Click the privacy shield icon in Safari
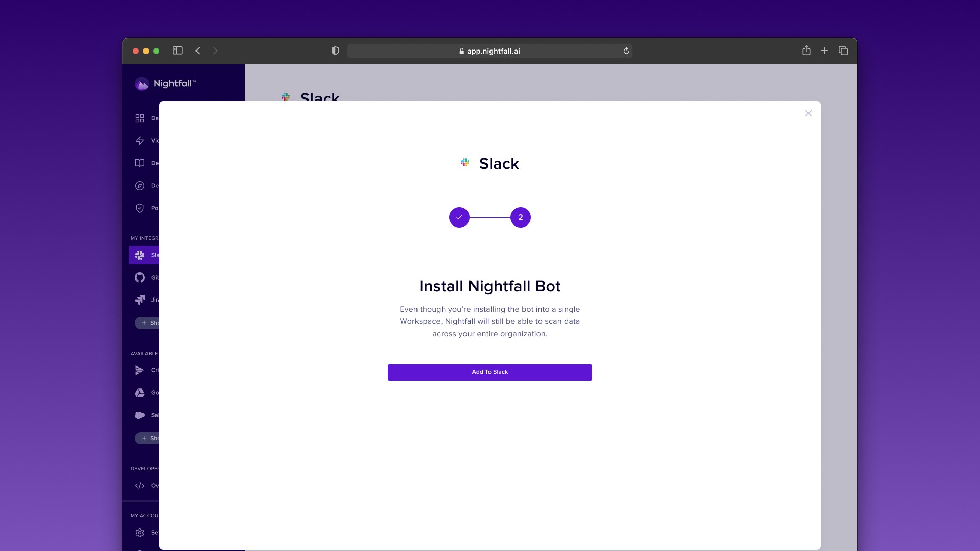The image size is (980, 551). (x=335, y=51)
